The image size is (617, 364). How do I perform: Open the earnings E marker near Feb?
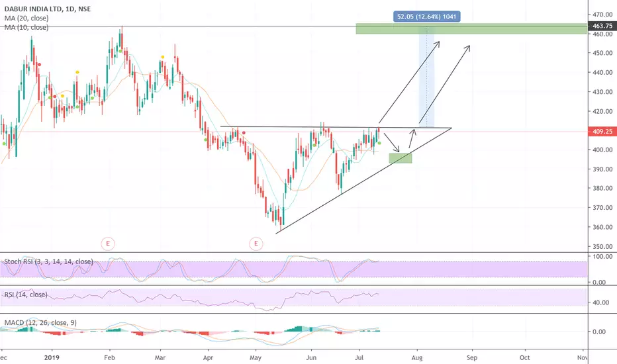[x=107, y=244]
